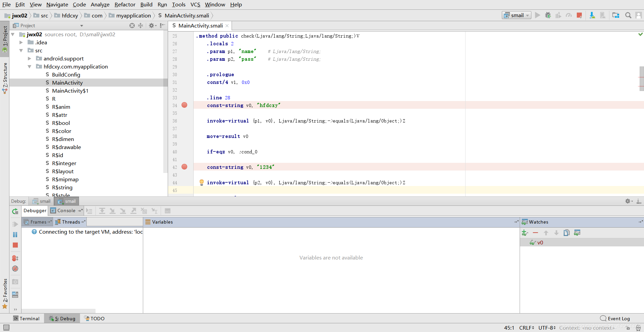Expand the android.support package
644x332 pixels.
(x=30, y=58)
